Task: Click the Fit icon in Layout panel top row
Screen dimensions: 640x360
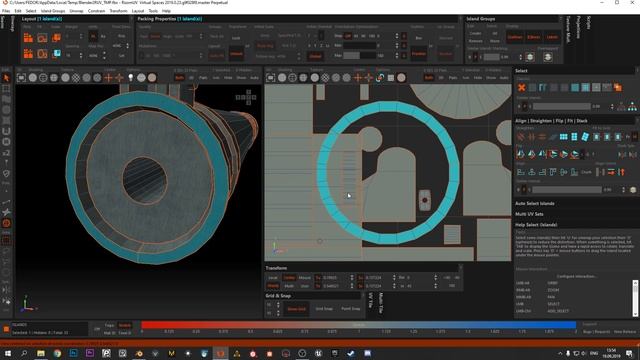Action: point(42,38)
